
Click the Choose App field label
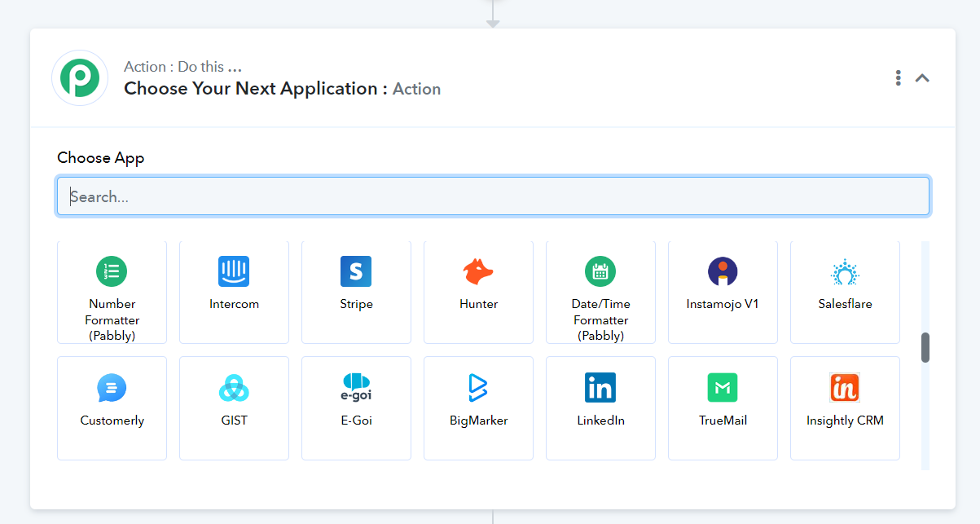coord(100,157)
